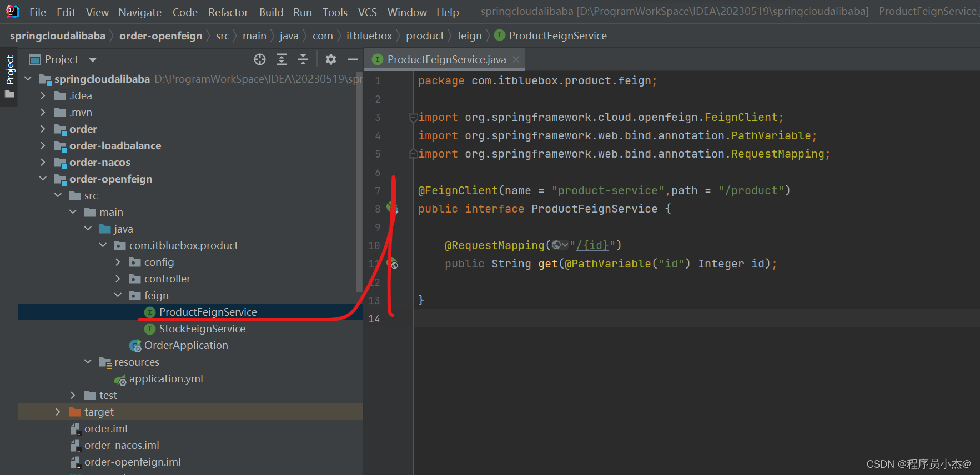Screen dimensions: 980x475
Task: Click the IntelliJ IDEA logo icon
Action: (x=12, y=12)
